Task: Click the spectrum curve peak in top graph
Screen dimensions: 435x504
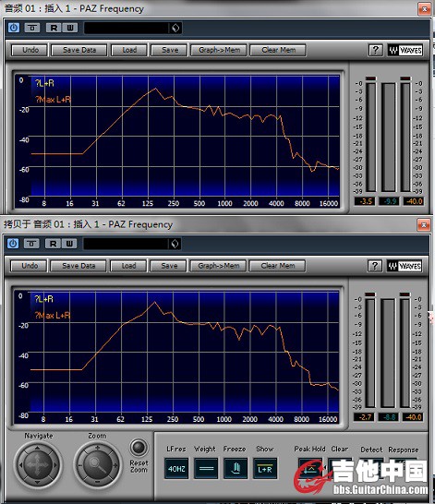Action: coord(155,89)
